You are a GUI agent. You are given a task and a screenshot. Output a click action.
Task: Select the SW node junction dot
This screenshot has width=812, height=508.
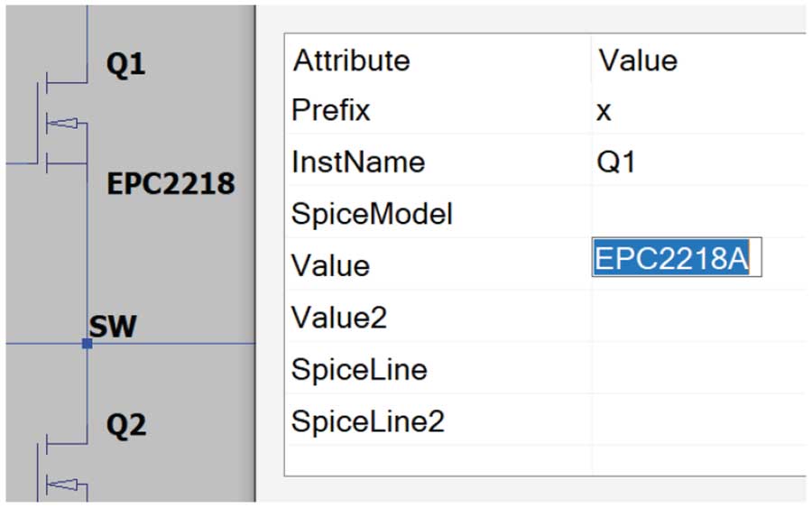coord(87,344)
